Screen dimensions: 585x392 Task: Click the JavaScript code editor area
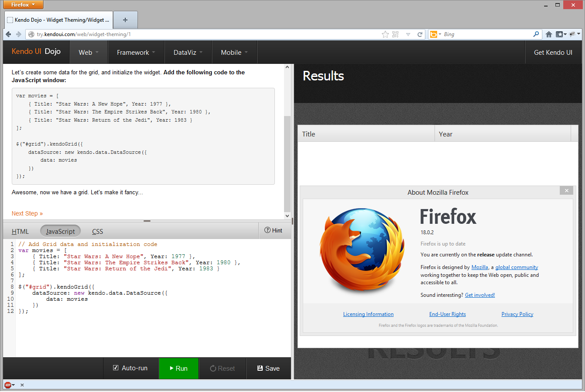(153, 298)
